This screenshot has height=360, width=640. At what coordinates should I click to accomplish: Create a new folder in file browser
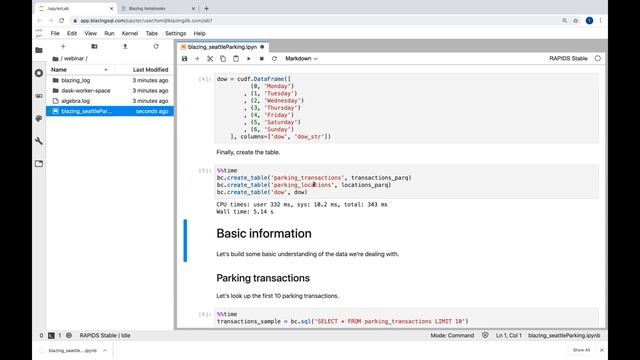tap(94, 47)
